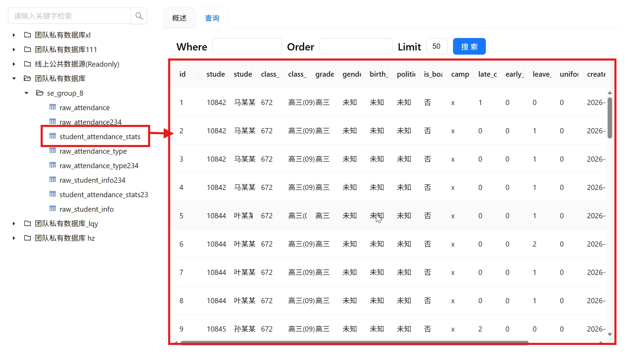Click the scroll up arrow

[x=610, y=93]
